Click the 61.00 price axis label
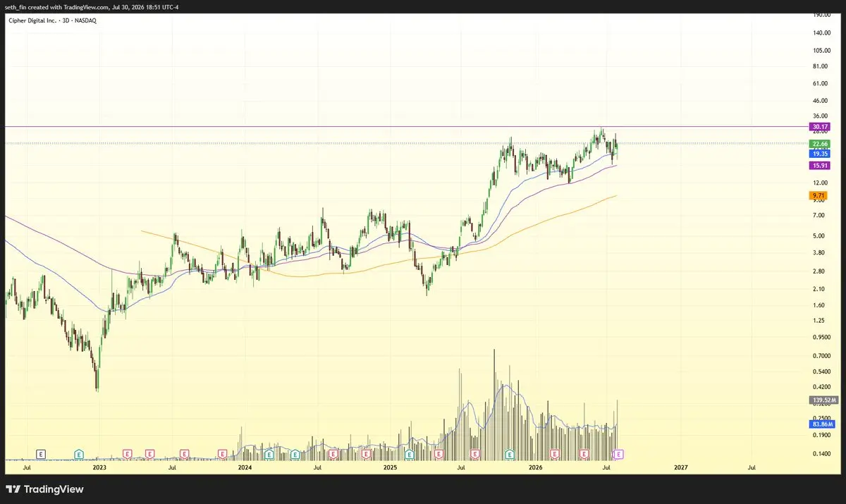The width and height of the screenshot is (846, 504). point(819,83)
